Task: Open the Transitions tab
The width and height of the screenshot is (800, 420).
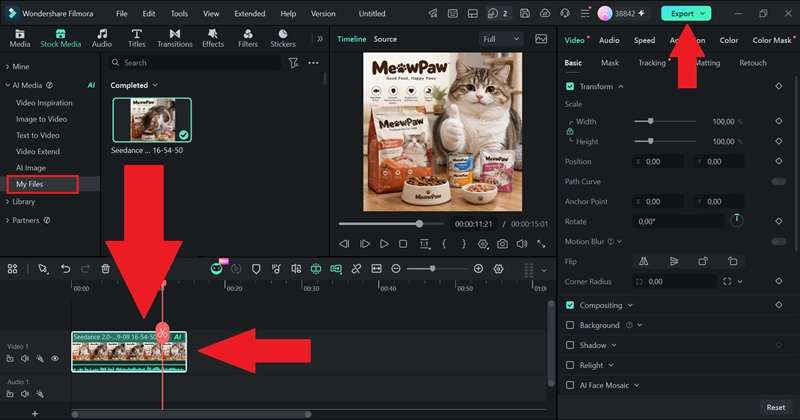Action: [174, 38]
